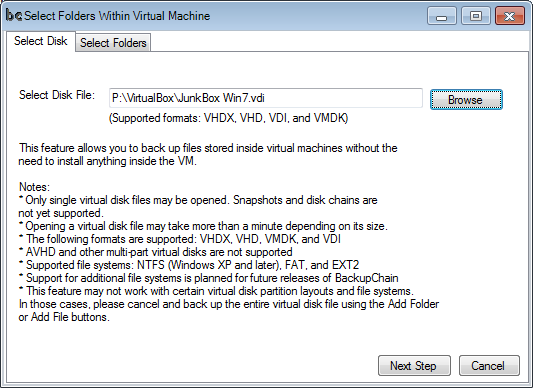533x388 pixels.
Task: Click the supported file systems NTFS, FAT, EXT2 note
Action: click(189, 265)
